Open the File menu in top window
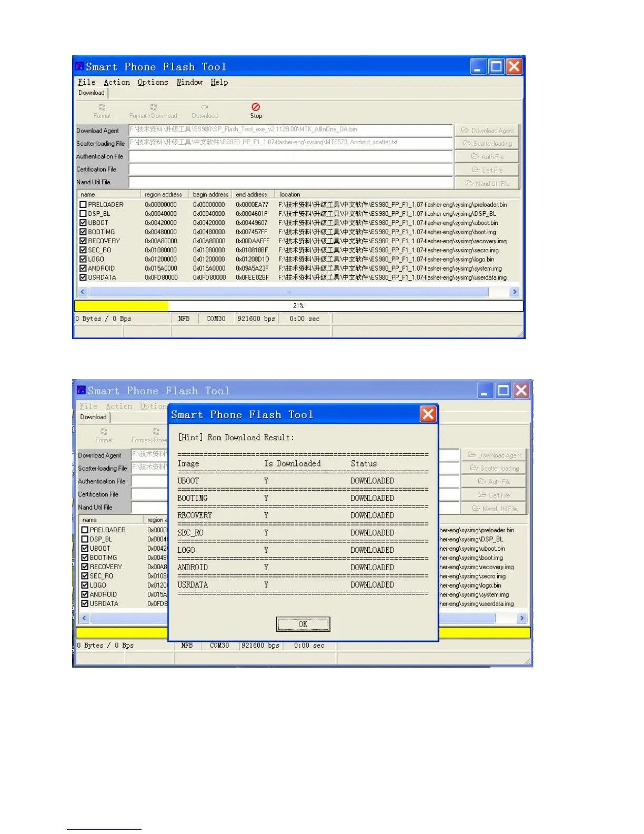644x834 pixels. 87,82
